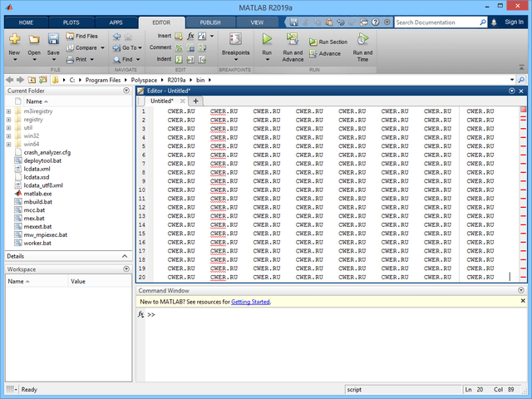
Task: Expand the win64 folder tree node
Action: pyautogui.click(x=8, y=145)
